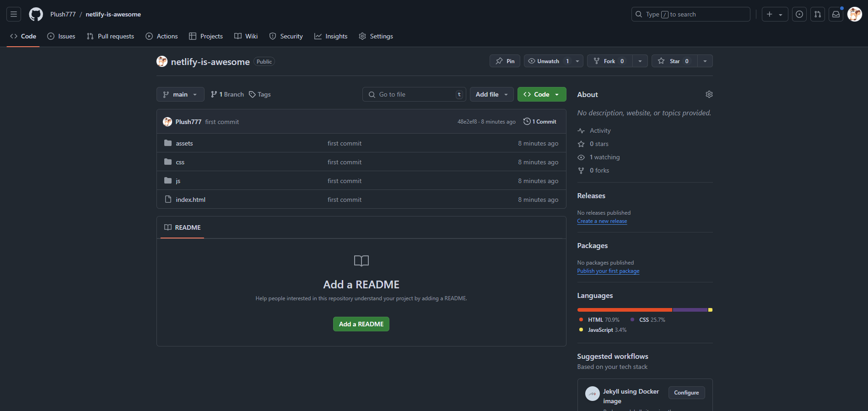Switch to the Issues tab
Image resolution: width=868 pixels, height=411 pixels.
pyautogui.click(x=61, y=36)
